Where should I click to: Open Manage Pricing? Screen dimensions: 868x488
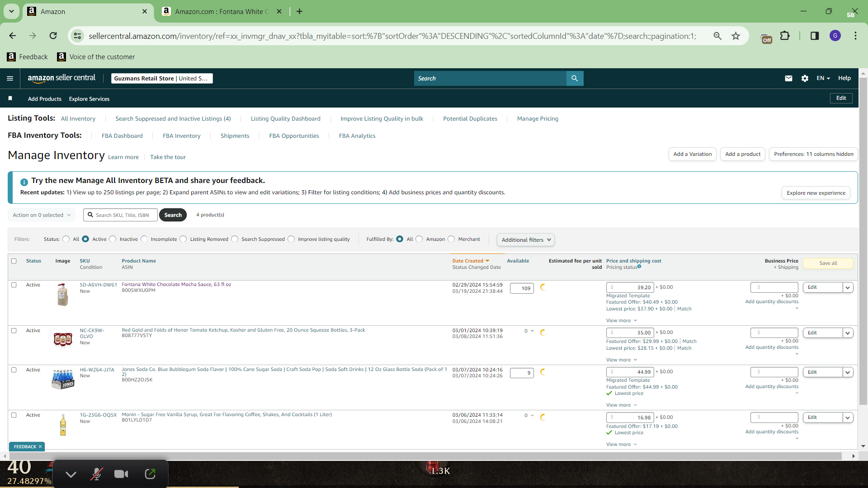tap(538, 119)
